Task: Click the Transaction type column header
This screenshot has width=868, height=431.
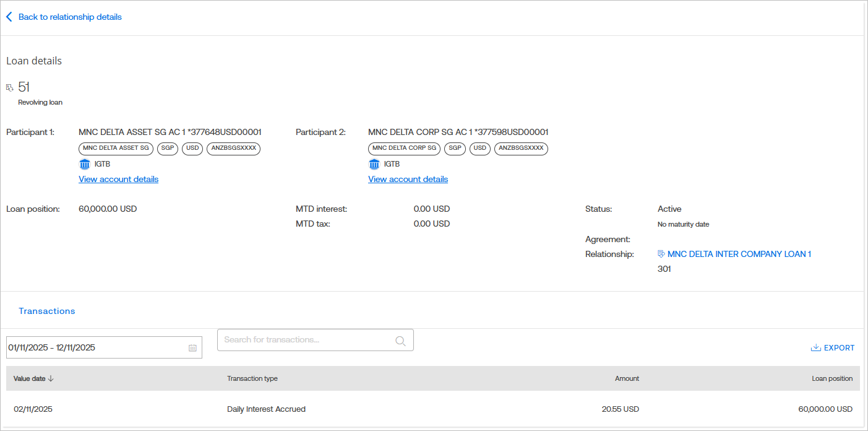Action: 252,378
